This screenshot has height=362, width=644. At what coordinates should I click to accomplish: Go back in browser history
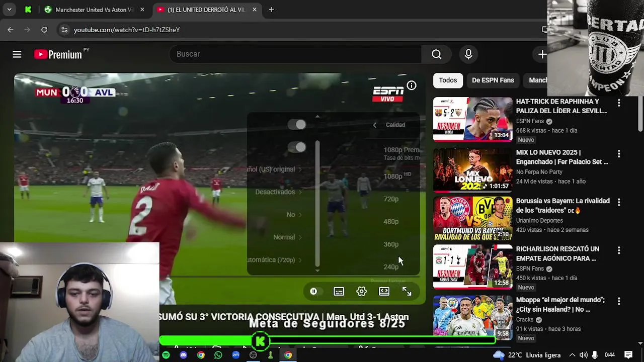tap(11, 30)
